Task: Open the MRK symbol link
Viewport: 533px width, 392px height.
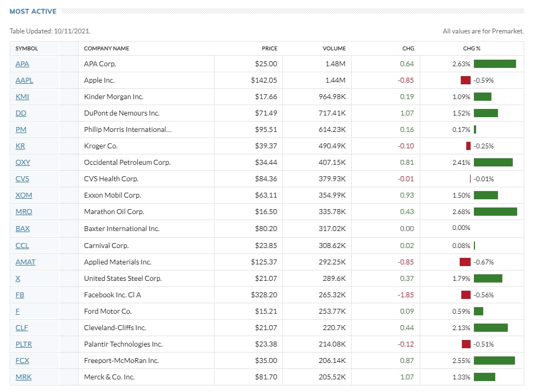Action: 24,377
